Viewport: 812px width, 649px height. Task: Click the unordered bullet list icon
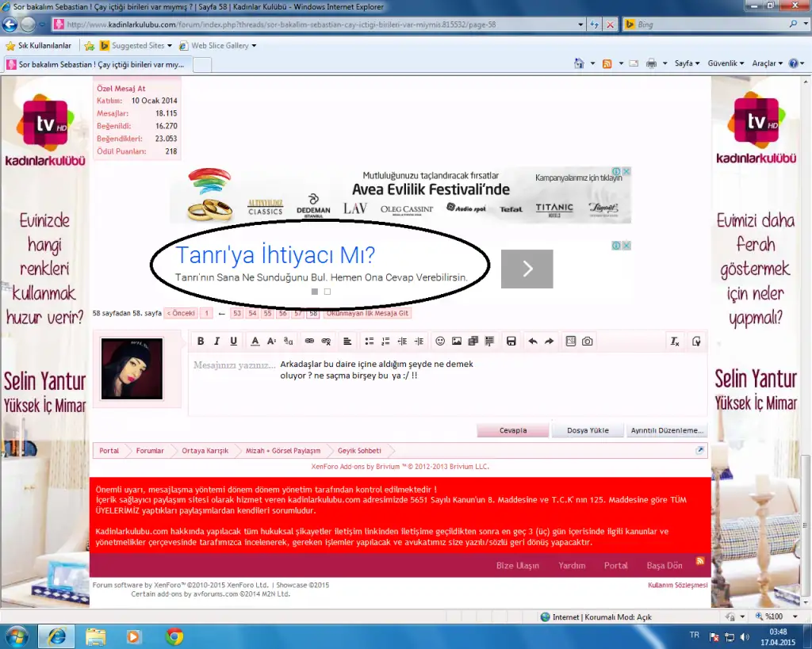(x=369, y=342)
